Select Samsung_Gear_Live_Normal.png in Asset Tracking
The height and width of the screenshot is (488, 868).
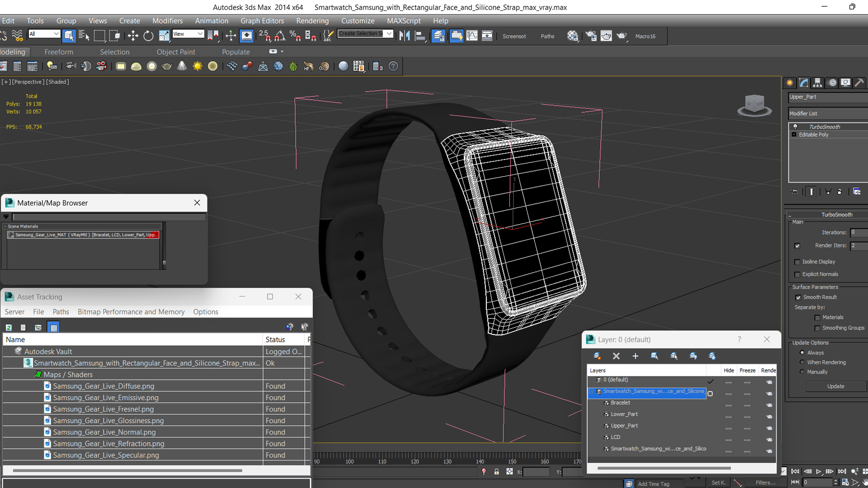[x=104, y=432]
